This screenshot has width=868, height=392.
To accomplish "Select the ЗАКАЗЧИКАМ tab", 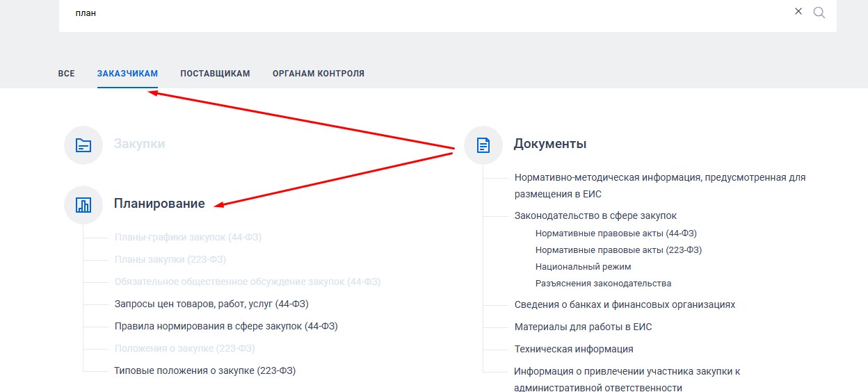I will click(x=127, y=74).
